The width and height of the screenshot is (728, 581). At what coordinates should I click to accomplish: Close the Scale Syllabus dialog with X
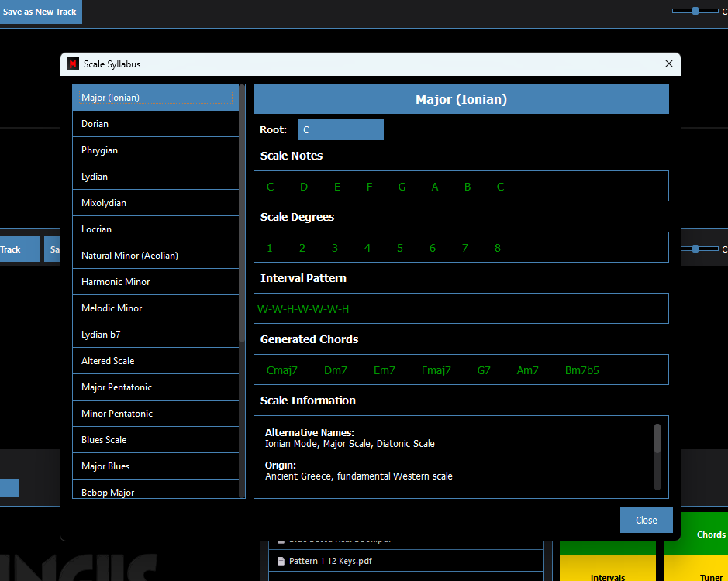click(x=669, y=64)
